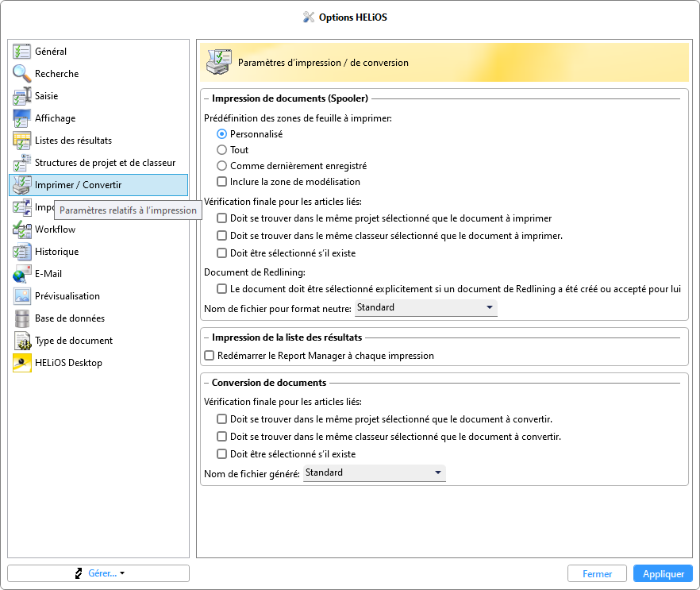This screenshot has height=590, width=700.
Task: Check same classeur as document à imprimer
Action: [222, 235]
